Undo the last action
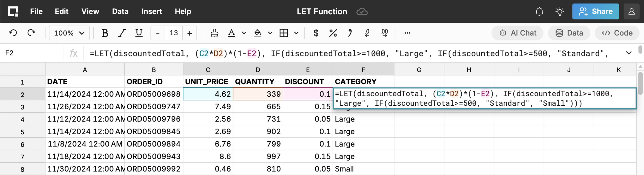Image resolution: width=644 pixels, height=175 pixels. [x=13, y=33]
